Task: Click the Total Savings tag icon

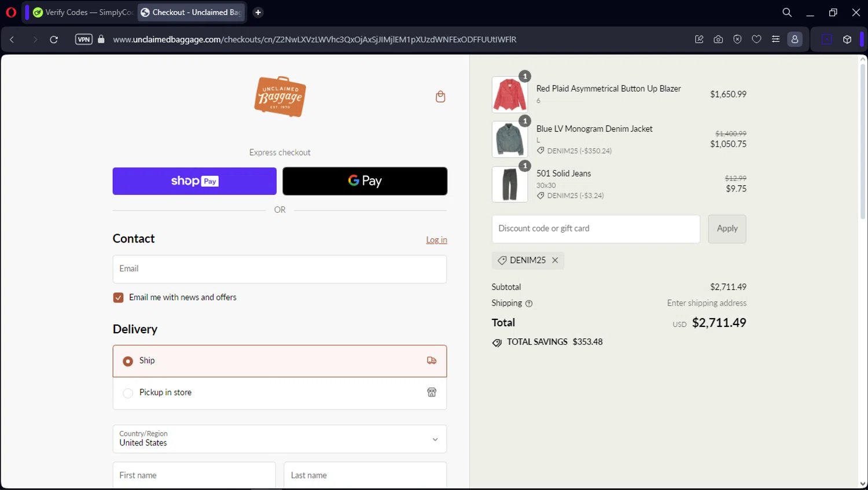Action: click(497, 342)
